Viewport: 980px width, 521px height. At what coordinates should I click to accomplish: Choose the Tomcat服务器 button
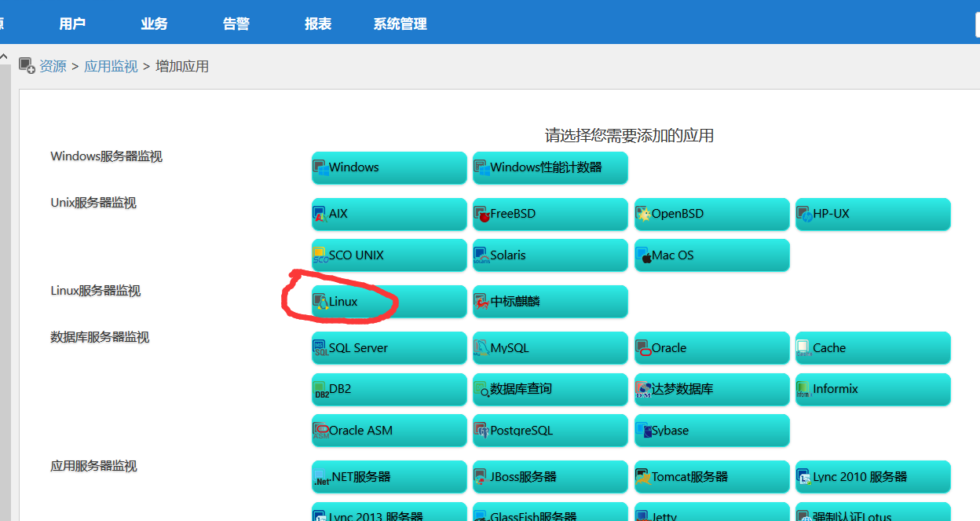coord(712,477)
